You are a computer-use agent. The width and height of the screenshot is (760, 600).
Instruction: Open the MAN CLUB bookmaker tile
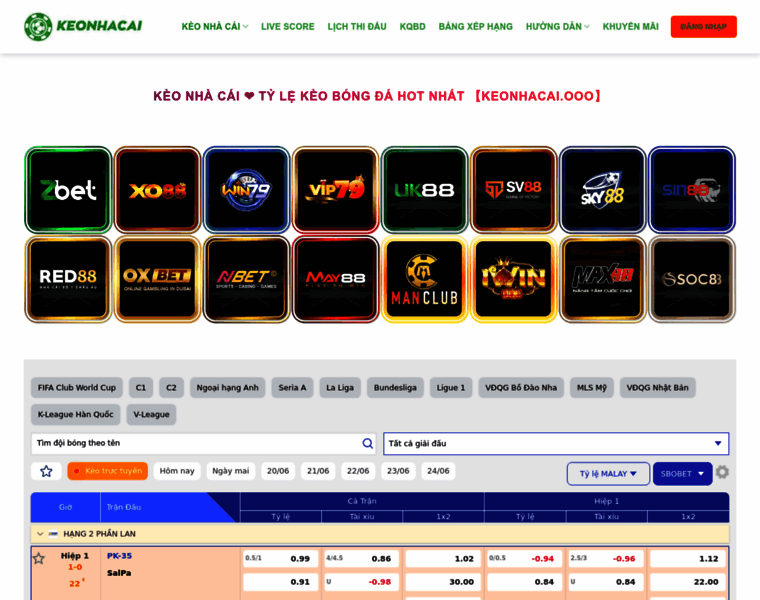click(425, 279)
